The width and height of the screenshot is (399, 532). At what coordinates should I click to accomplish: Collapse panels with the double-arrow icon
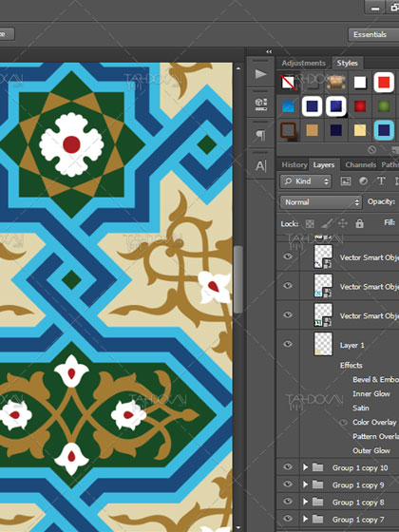click(x=269, y=51)
